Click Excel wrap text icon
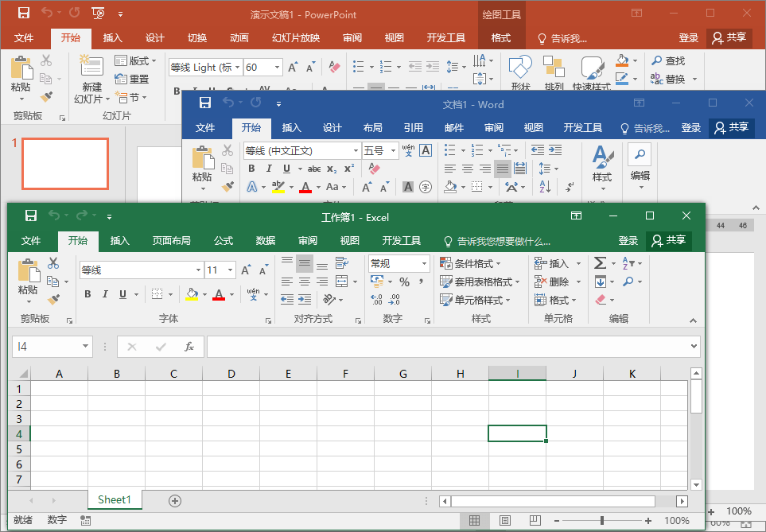This screenshot has width=766, height=532. pos(341,263)
